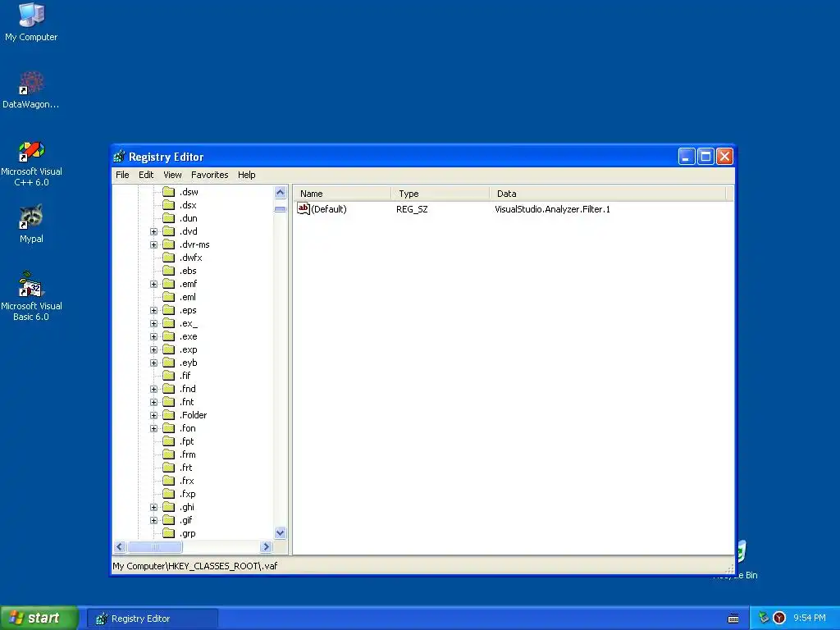This screenshot has width=840, height=630.
Task: Click the .frm folder icon
Action: coord(169,454)
